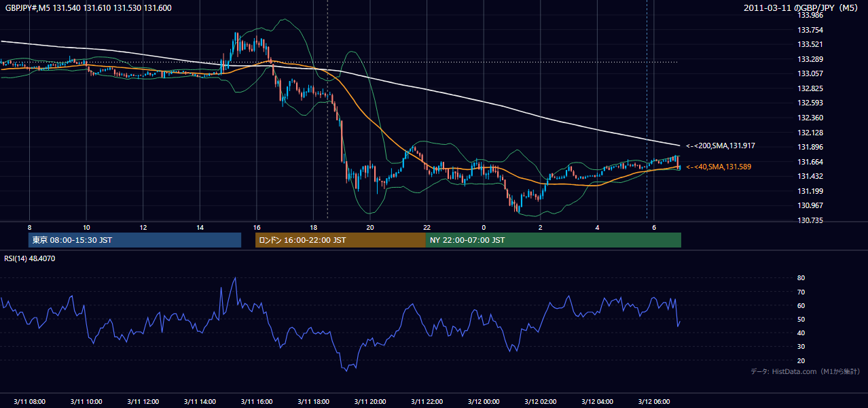This screenshot has height=408, width=868.
Task: Click the 3/11 12:00 bottom time label
Action: click(x=143, y=401)
